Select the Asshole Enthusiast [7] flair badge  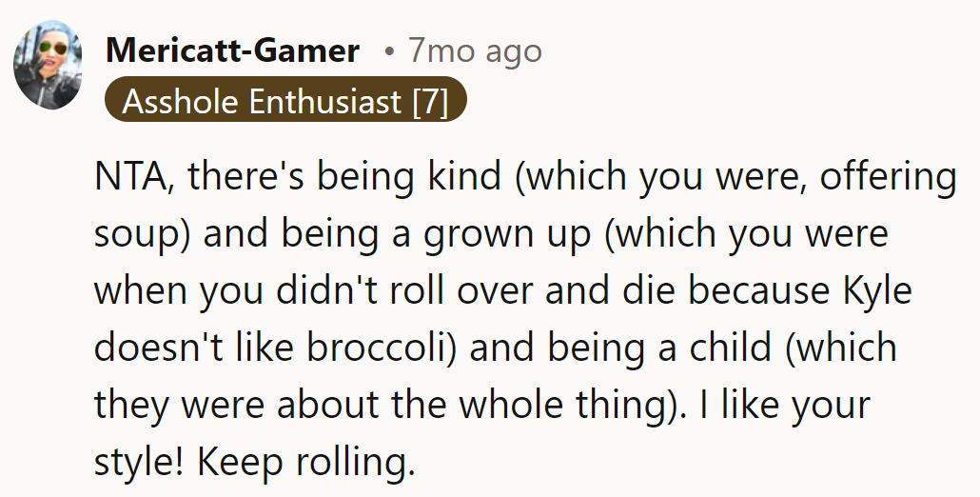coord(285,101)
